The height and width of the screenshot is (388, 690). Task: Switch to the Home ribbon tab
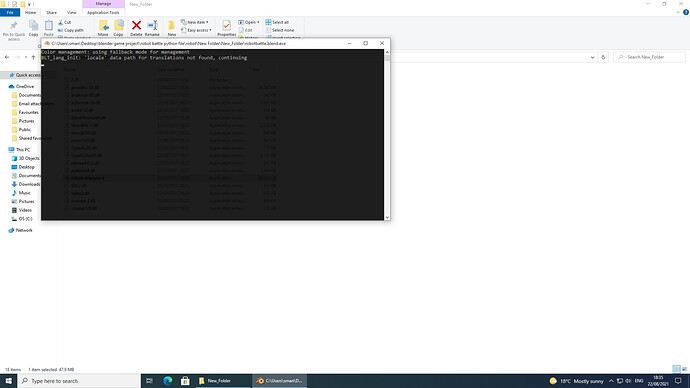(x=30, y=12)
